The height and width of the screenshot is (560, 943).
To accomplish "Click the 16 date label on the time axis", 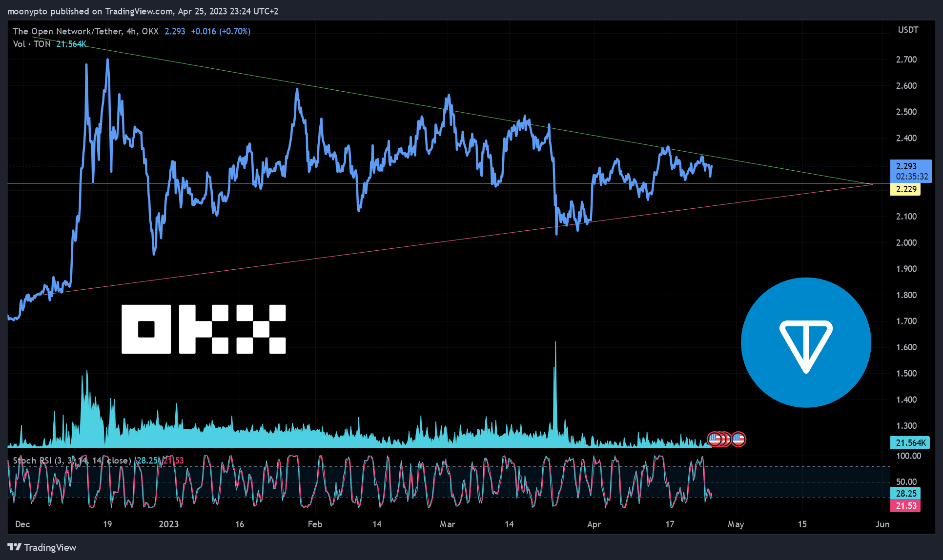I will point(240,524).
